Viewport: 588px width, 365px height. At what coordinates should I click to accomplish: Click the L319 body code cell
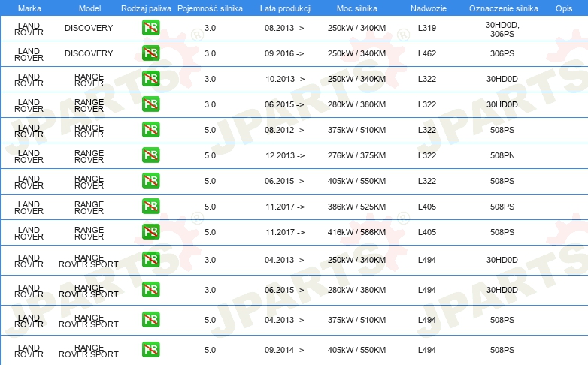pyautogui.click(x=426, y=29)
